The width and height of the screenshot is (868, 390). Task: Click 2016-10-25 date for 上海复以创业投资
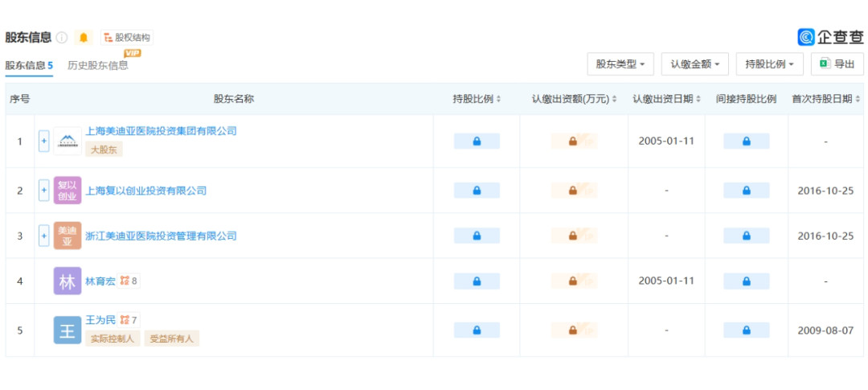(825, 191)
